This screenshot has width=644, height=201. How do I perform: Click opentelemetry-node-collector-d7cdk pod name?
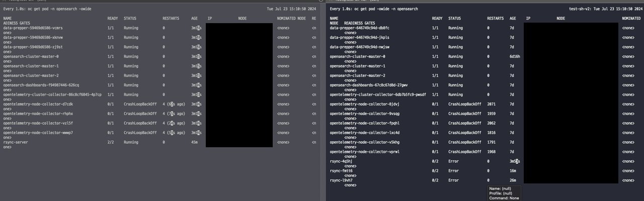tap(38, 105)
